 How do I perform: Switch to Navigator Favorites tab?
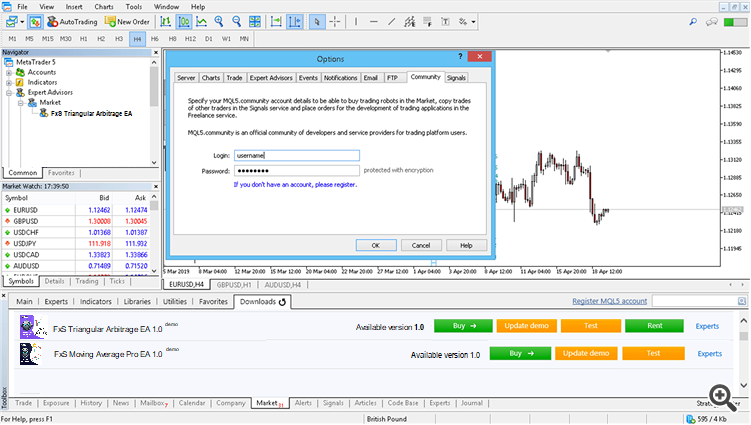[61, 173]
